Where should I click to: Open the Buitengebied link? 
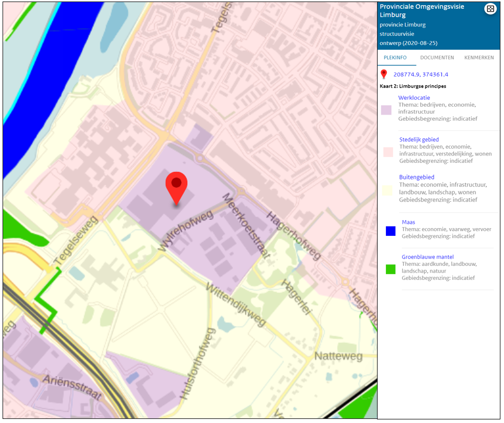(x=416, y=177)
